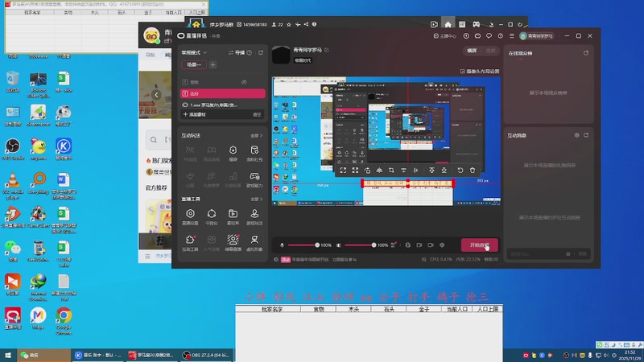Click the fit-to-screen icon in preview toolbar
This screenshot has height=362, width=644.
[343, 171]
